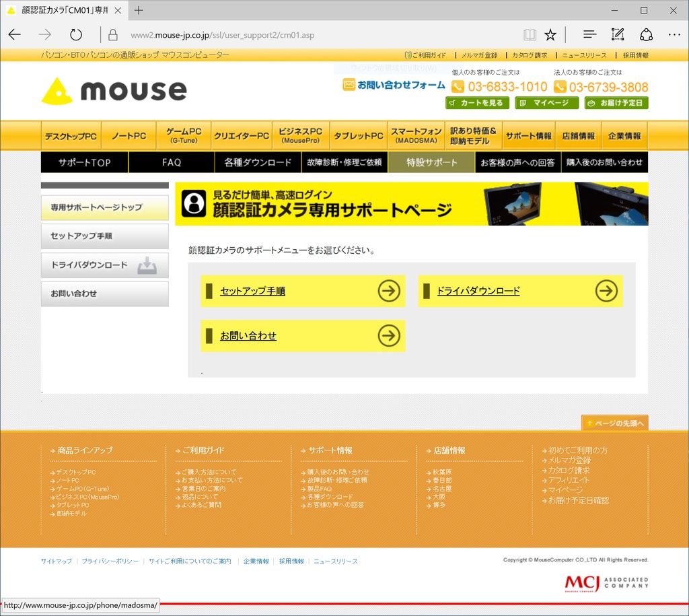Open 秋葉原 store link in footer
Screen dimensions: 689x616
tap(442, 472)
